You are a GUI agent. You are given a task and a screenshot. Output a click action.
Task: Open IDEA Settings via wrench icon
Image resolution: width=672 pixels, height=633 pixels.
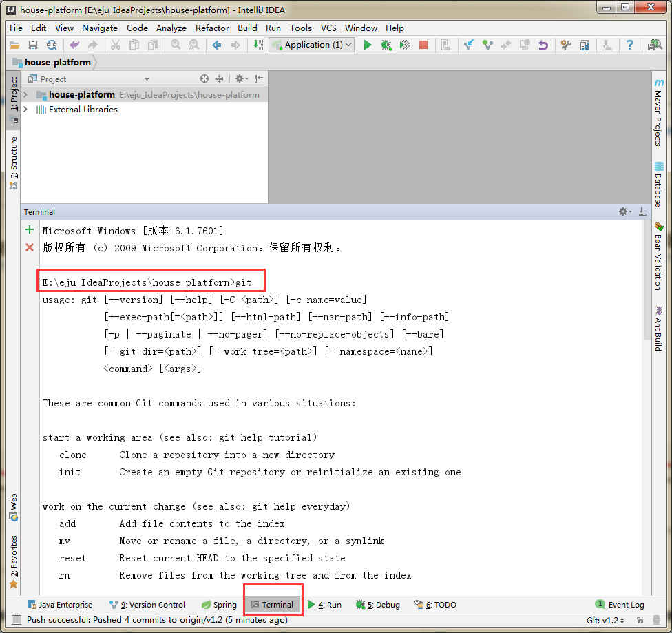[x=567, y=44]
